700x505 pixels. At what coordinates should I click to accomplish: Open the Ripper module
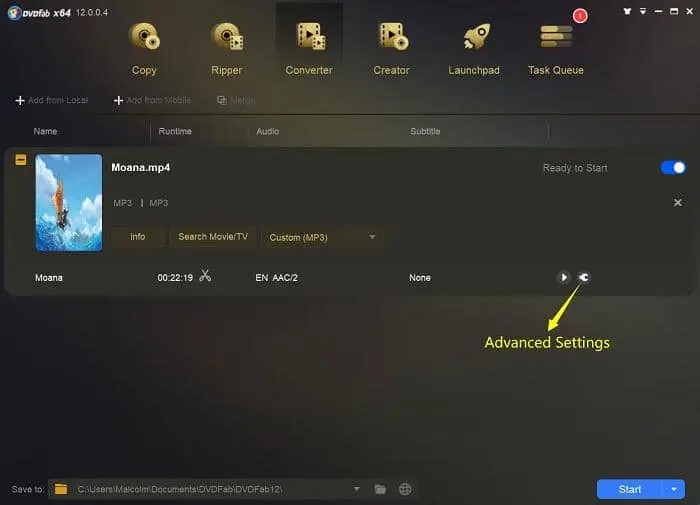coord(227,48)
